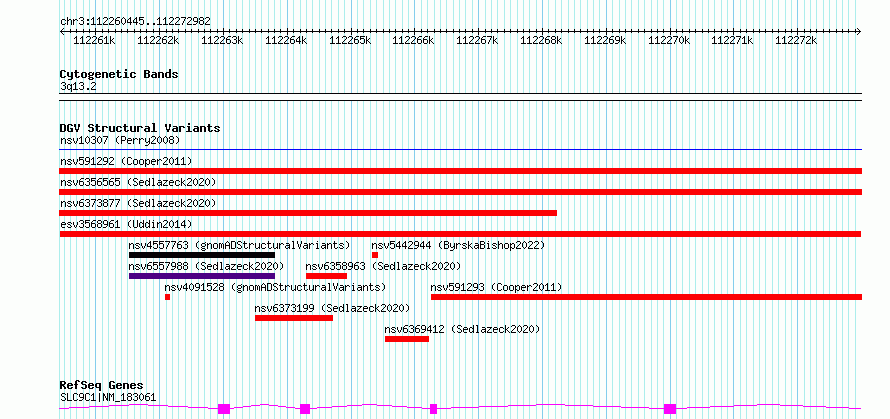Open nsv591292 (Cooper2011) label
This screenshot has width=890, height=419.
pyautogui.click(x=126, y=161)
